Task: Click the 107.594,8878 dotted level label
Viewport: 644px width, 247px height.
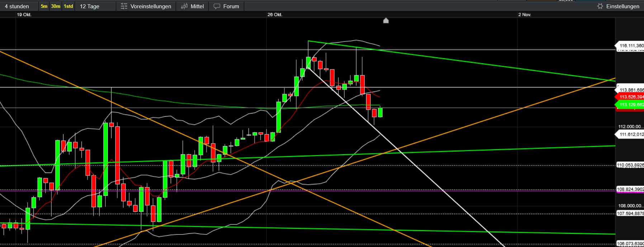Action: pyautogui.click(x=630, y=214)
